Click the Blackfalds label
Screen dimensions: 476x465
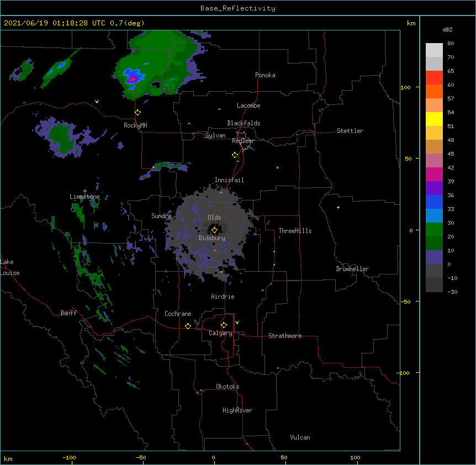[x=244, y=123]
